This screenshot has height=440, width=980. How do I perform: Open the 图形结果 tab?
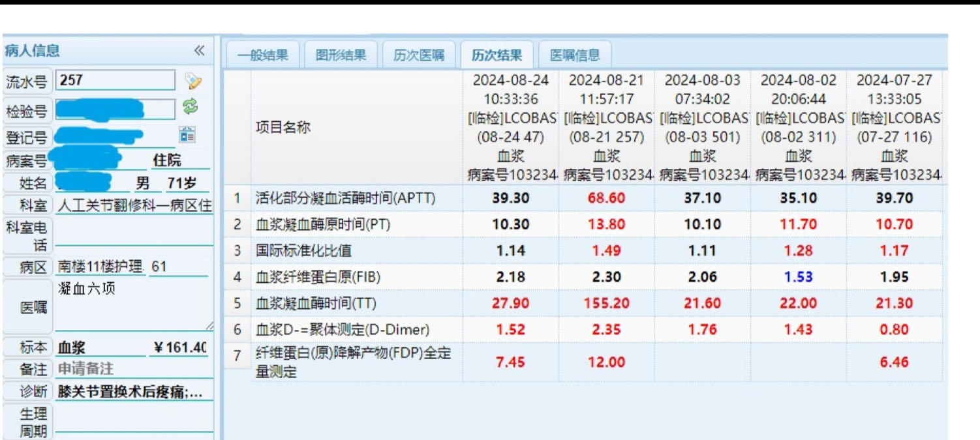(x=341, y=55)
